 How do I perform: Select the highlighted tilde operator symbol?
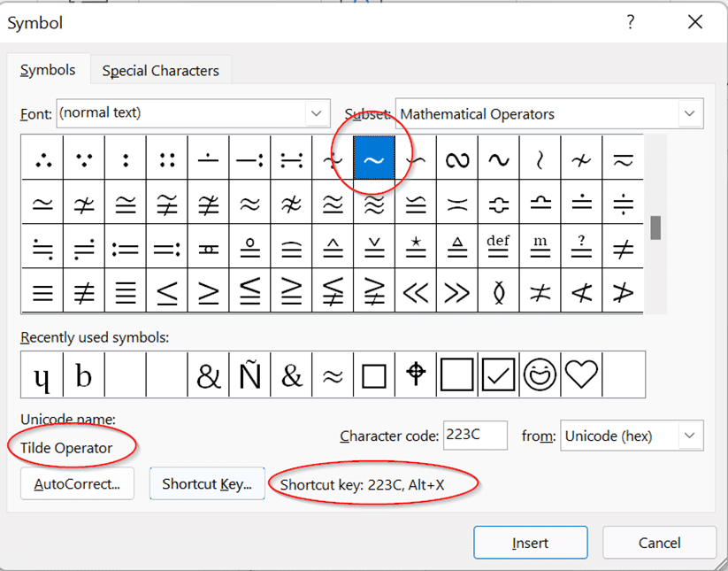(x=374, y=158)
